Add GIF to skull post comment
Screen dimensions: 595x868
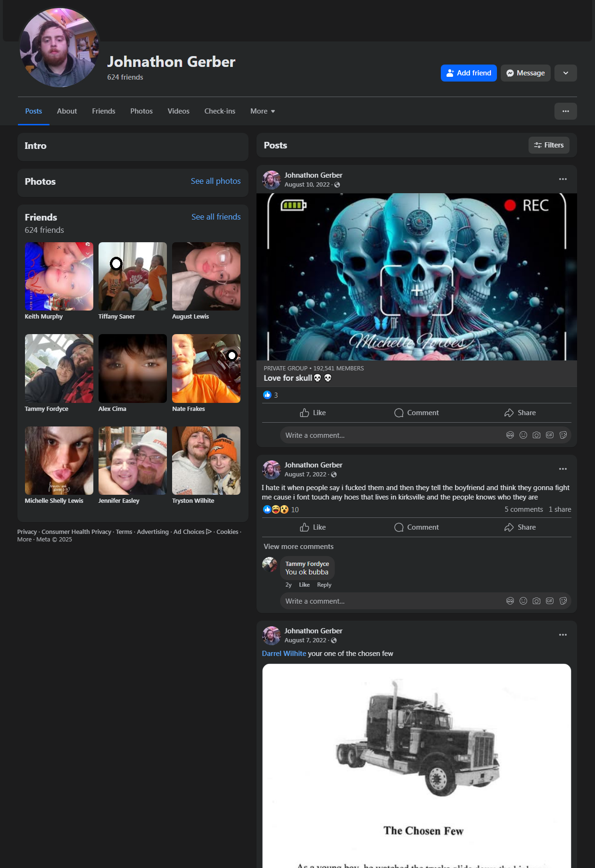point(550,435)
